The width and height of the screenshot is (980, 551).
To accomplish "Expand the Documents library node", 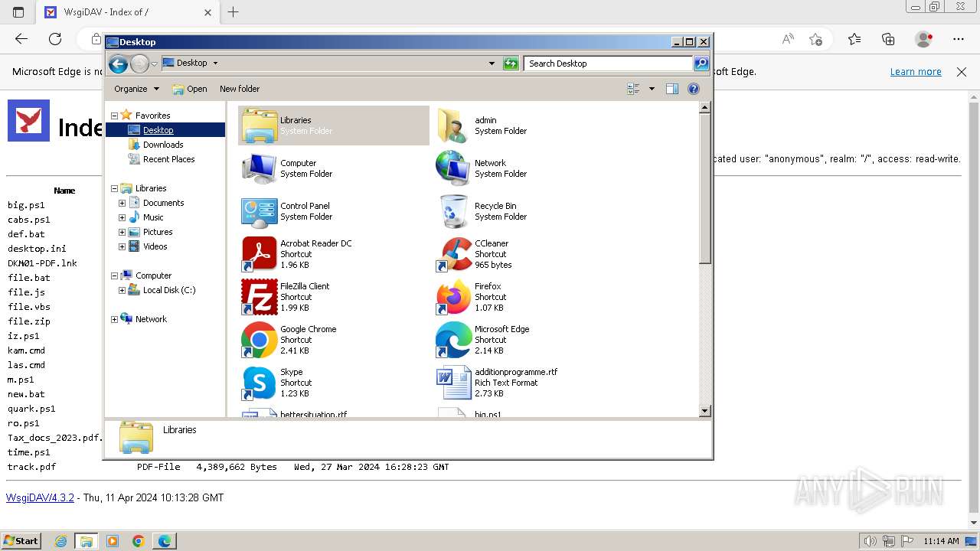I will (122, 203).
